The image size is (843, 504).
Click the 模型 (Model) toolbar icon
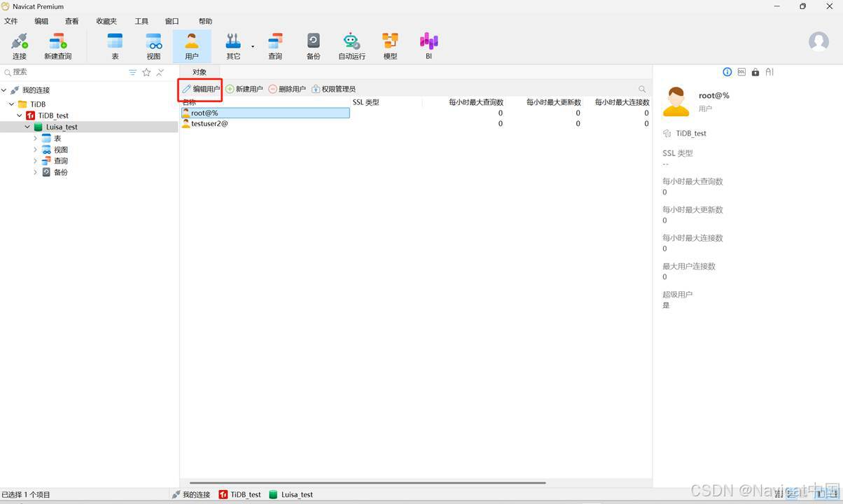(390, 46)
